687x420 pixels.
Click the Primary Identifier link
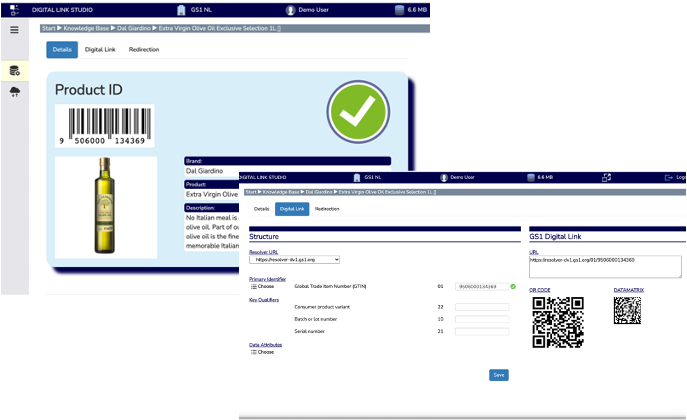(x=267, y=279)
